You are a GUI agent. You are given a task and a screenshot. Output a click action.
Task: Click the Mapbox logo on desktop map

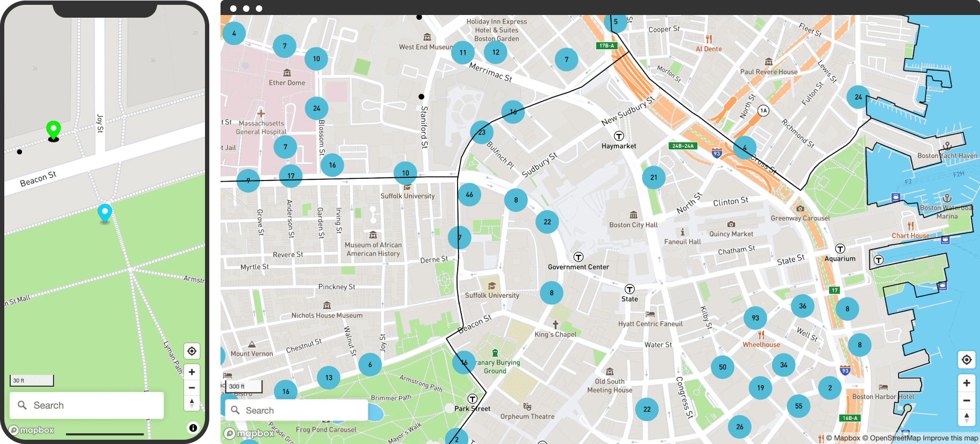[249, 433]
